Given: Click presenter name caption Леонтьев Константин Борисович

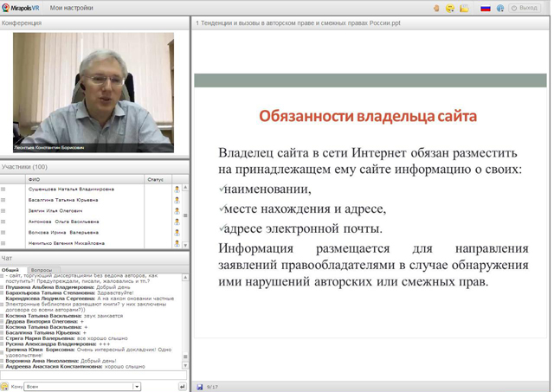Looking at the screenshot, I should point(49,148).
